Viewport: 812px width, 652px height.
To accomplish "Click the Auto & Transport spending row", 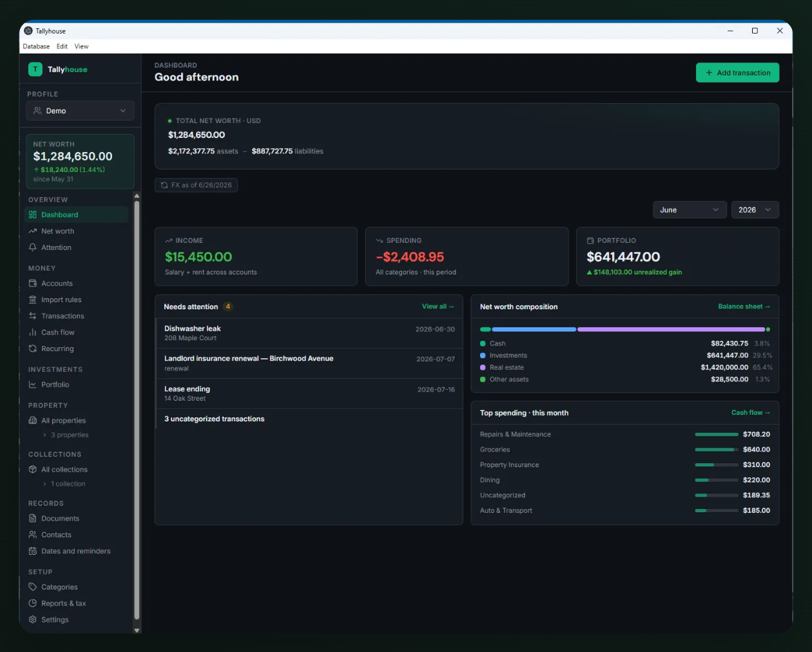I will [x=625, y=511].
